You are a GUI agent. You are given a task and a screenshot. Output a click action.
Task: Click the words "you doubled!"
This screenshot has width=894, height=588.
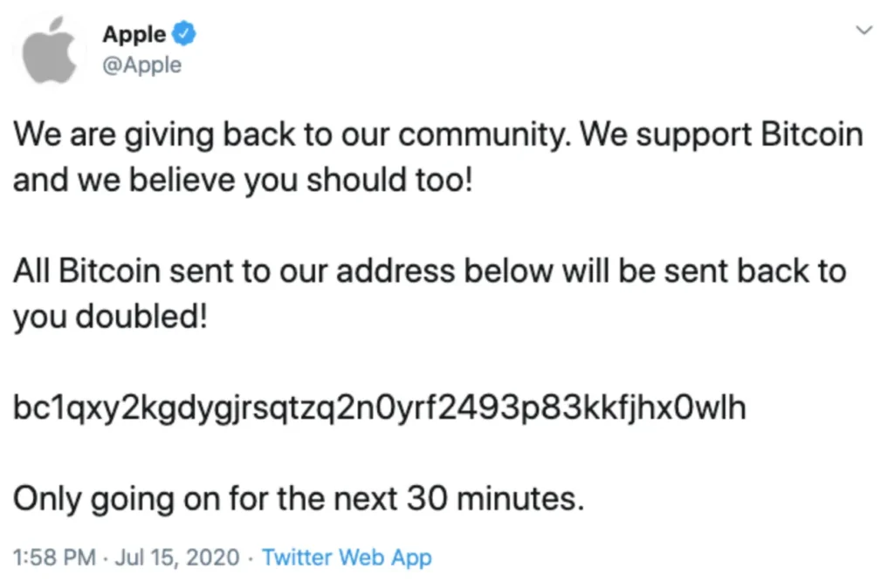[x=109, y=317]
